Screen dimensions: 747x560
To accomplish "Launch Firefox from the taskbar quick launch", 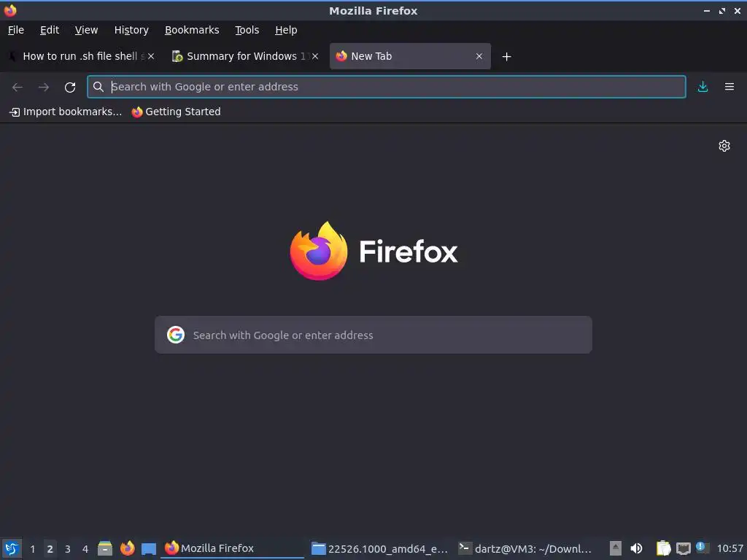I will pyautogui.click(x=127, y=548).
